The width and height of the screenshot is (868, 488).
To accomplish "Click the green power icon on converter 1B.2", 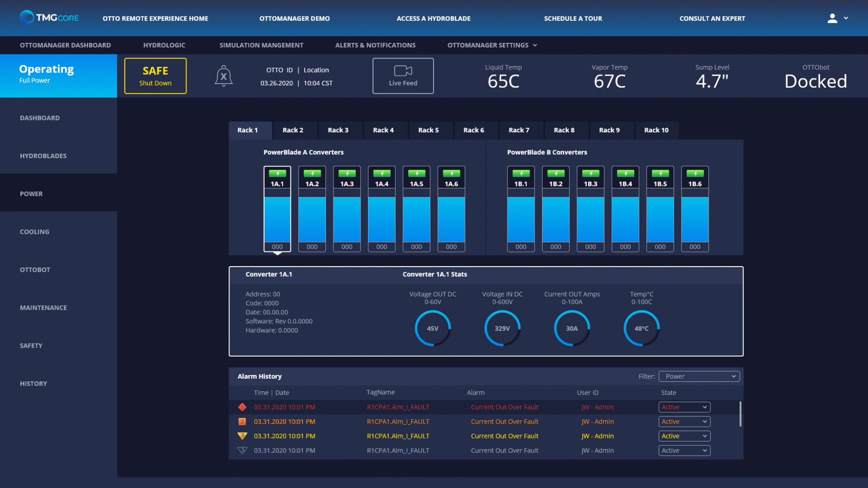I will tap(556, 173).
